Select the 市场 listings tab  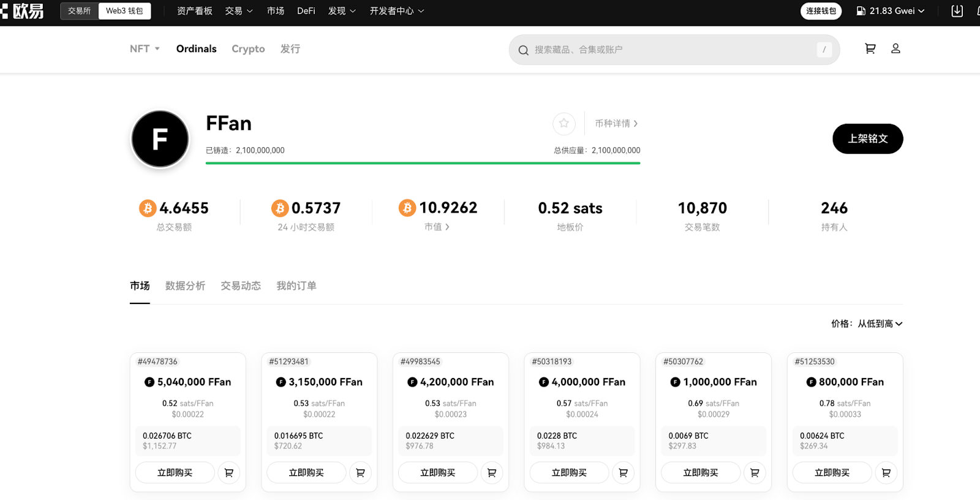[x=140, y=286]
